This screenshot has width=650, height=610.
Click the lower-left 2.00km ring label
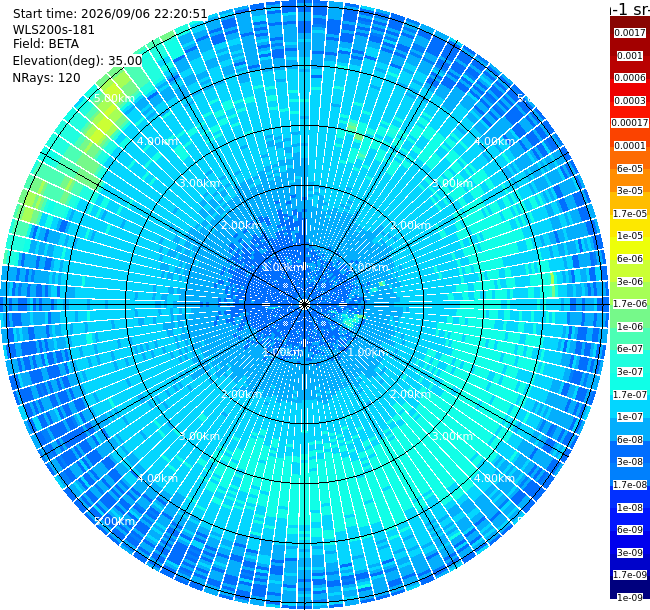[241, 394]
